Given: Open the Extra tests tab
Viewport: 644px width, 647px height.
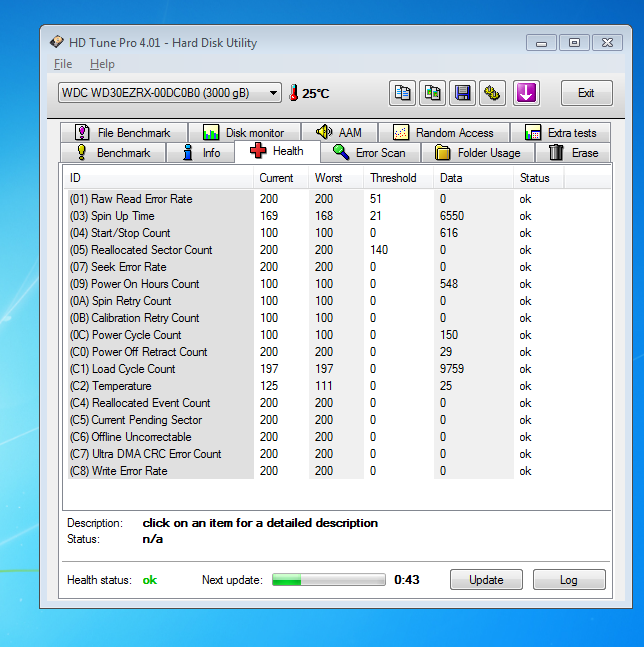Looking at the screenshot, I should click(560, 132).
